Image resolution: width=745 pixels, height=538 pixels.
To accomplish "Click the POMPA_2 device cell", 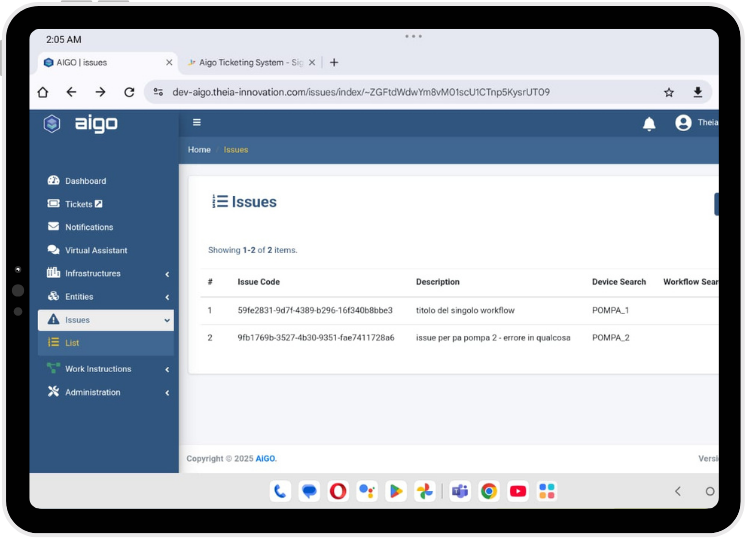I will pyautogui.click(x=611, y=338).
